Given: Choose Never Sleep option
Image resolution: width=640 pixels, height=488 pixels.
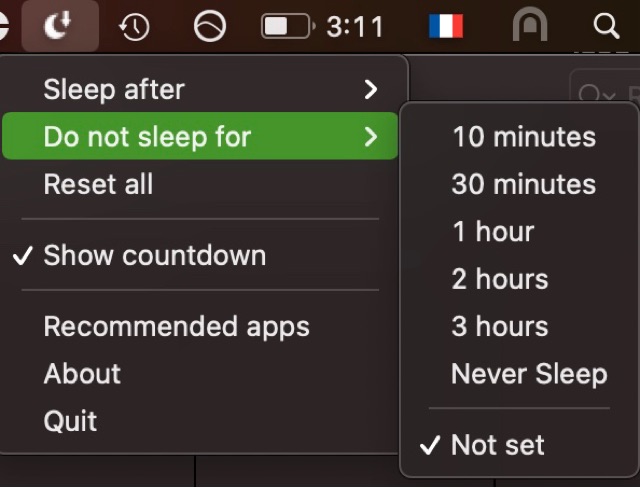Looking at the screenshot, I should pos(529,374).
